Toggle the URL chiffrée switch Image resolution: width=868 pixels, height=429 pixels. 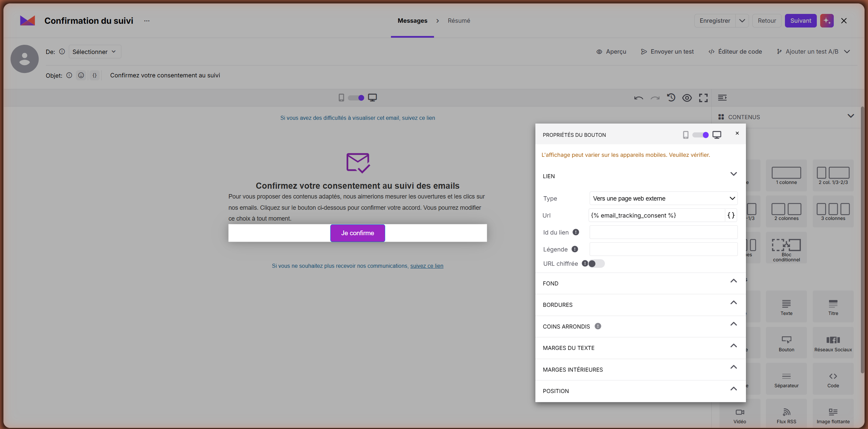tap(596, 264)
